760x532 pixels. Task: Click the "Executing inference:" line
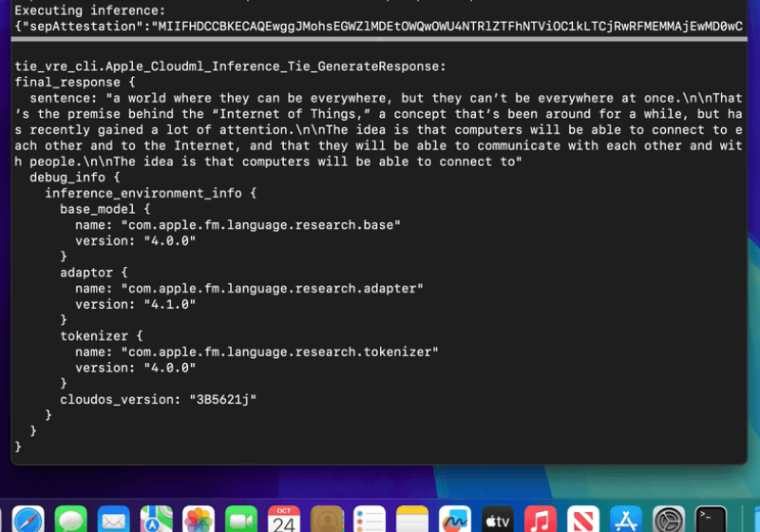coord(89,10)
